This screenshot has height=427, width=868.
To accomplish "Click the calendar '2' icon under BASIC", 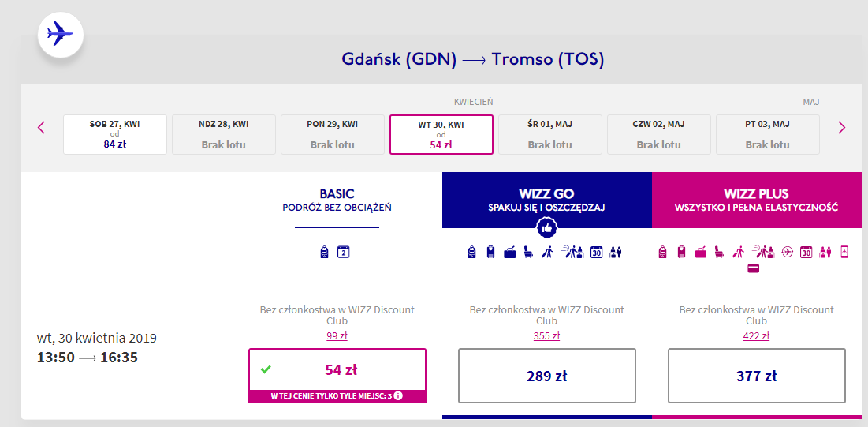I will point(343,253).
